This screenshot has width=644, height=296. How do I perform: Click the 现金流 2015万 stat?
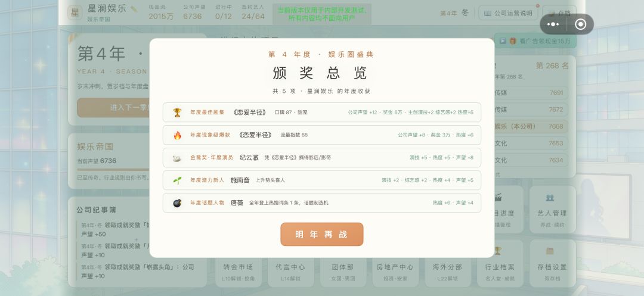(x=160, y=13)
